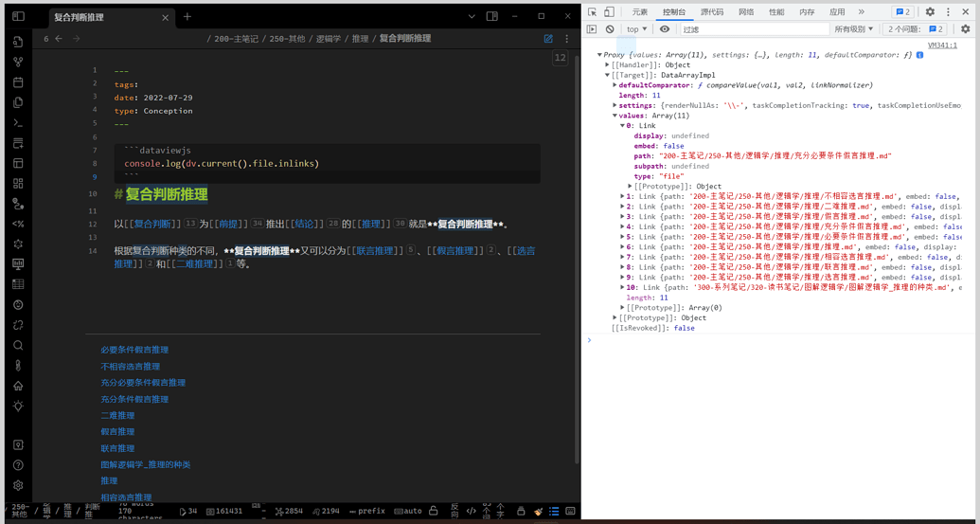
Task: Expand the [[Handler]] entry
Action: pos(608,65)
